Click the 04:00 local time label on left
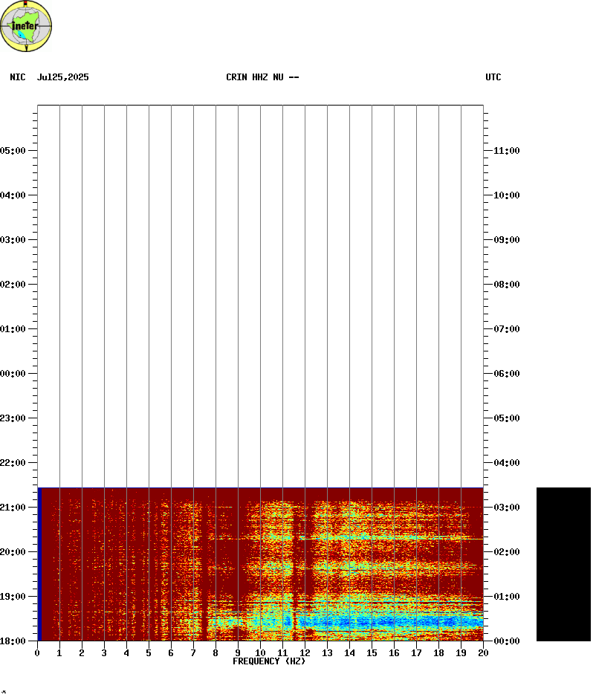The height and width of the screenshot is (700, 596). point(13,195)
